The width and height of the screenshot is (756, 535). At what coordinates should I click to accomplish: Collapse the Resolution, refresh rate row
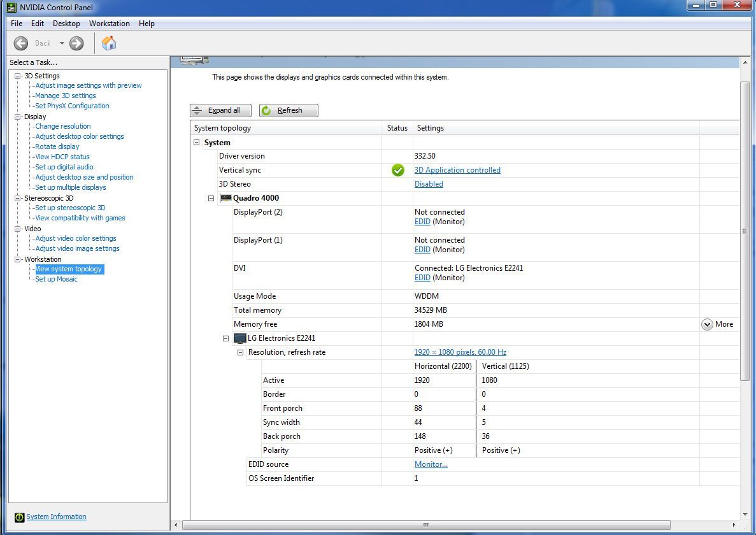point(240,352)
